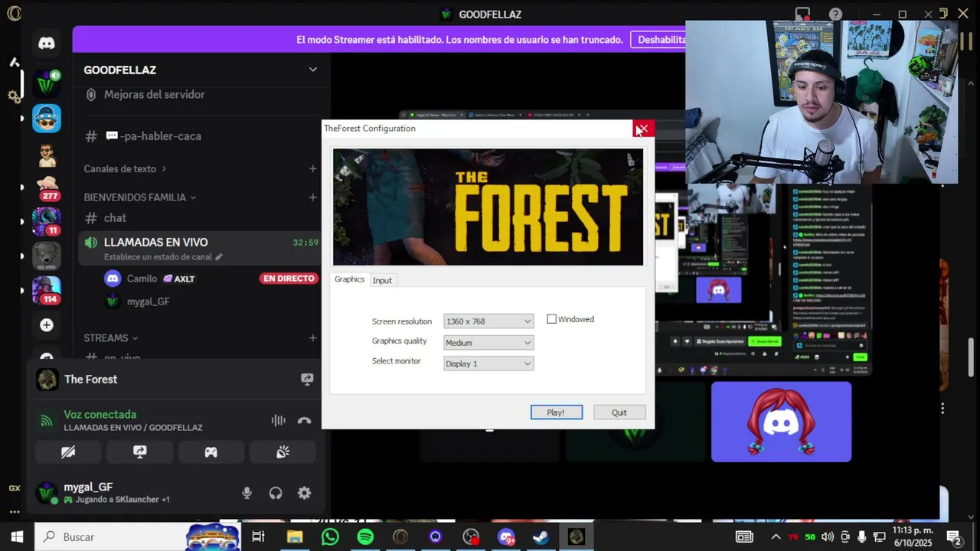Open Steam from the taskbar
The width and height of the screenshot is (980, 551).
(541, 537)
